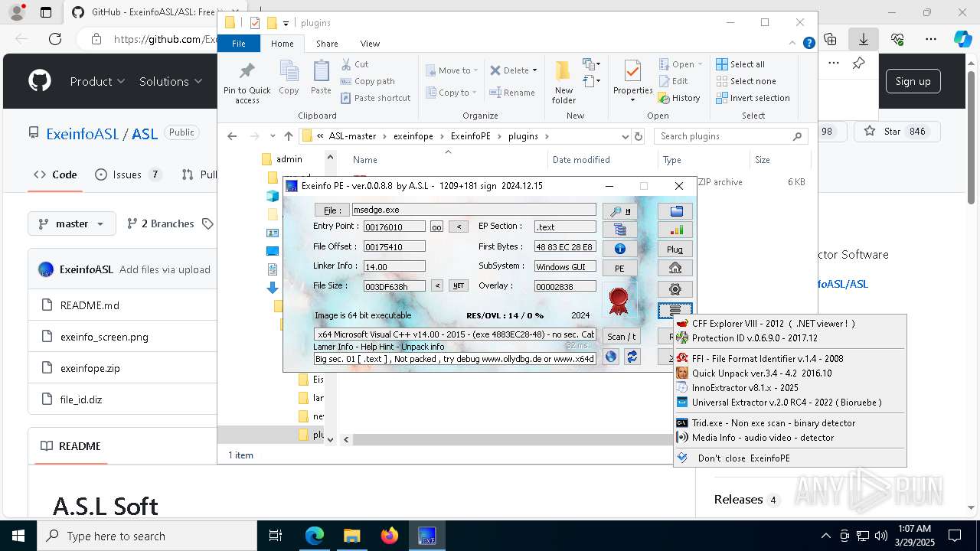
Task: Select CFF Explorer VIII from the tools menu
Action: (x=790, y=323)
